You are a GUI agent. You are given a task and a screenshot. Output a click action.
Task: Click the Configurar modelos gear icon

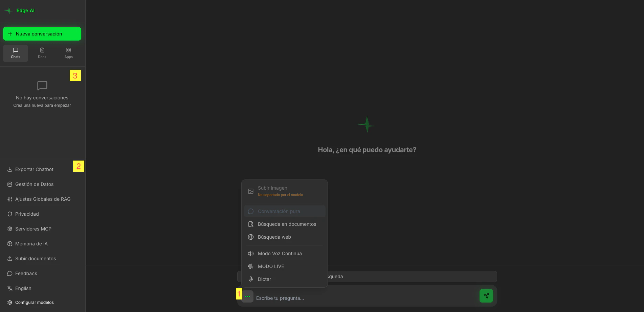pyautogui.click(x=10, y=303)
